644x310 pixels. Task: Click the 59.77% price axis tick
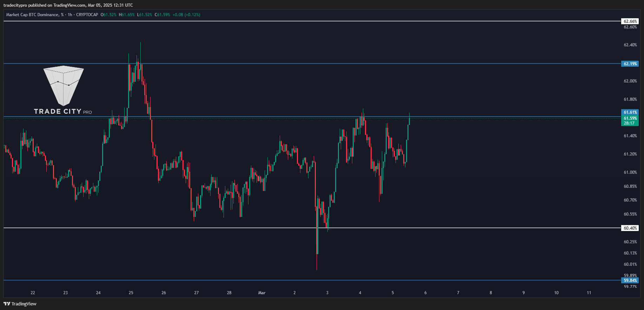[630, 286]
